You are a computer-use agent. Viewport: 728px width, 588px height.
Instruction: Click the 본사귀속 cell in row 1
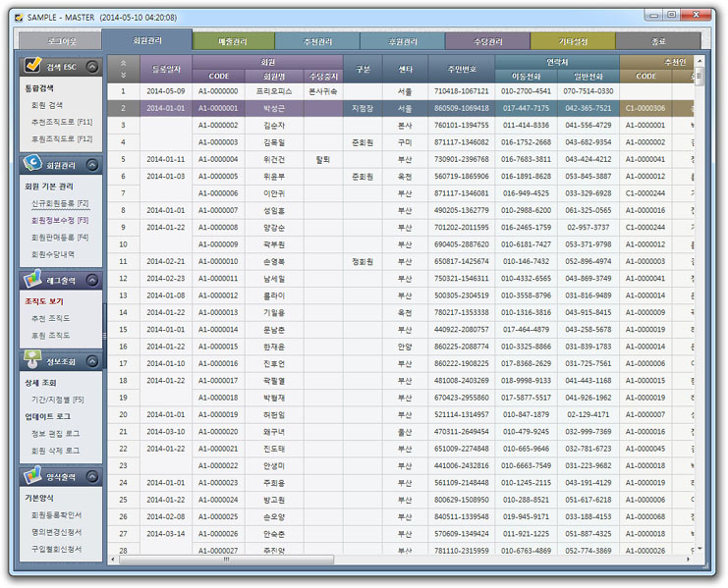click(x=323, y=91)
